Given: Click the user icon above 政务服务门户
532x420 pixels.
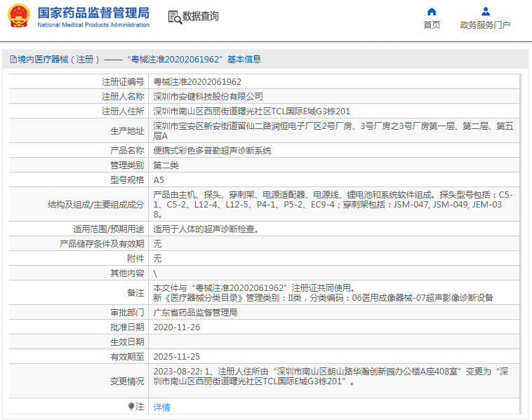Looking at the screenshot, I should 486,12.
